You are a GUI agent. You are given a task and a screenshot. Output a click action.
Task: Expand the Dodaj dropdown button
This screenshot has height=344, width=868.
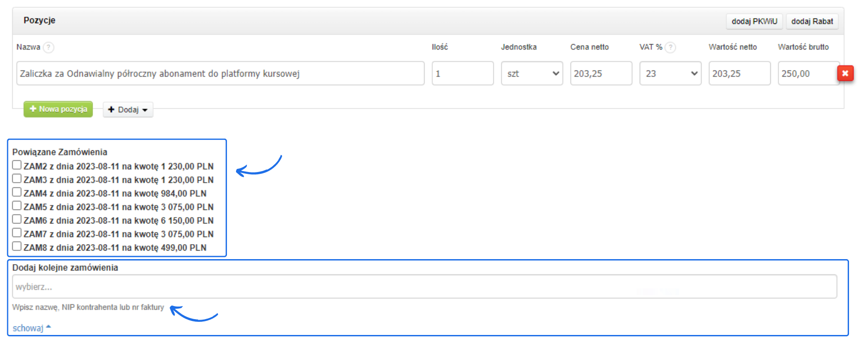click(128, 110)
